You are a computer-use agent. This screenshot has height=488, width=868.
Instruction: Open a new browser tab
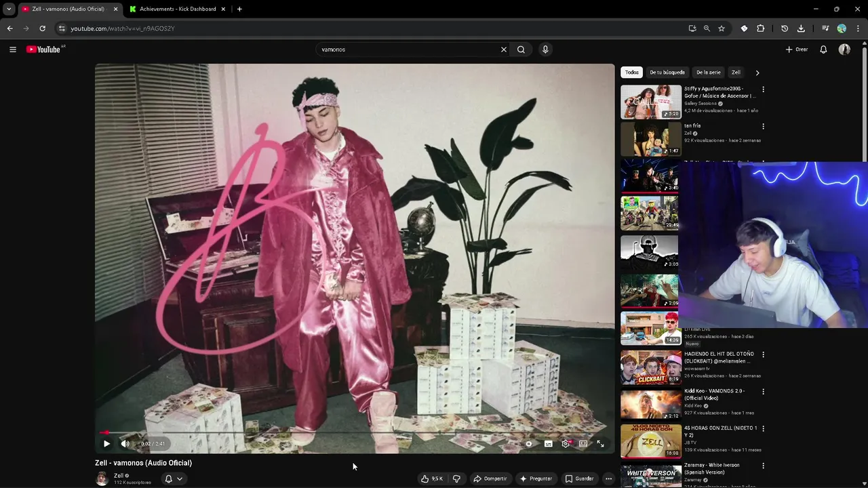click(x=239, y=9)
